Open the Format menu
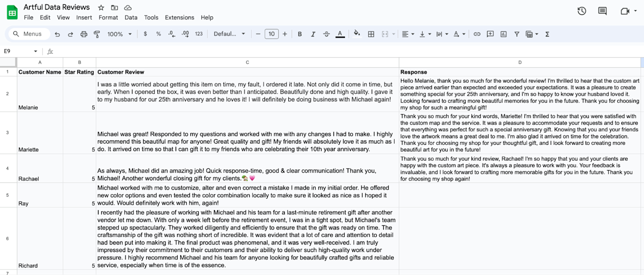This screenshot has height=275, width=644. coord(109,17)
